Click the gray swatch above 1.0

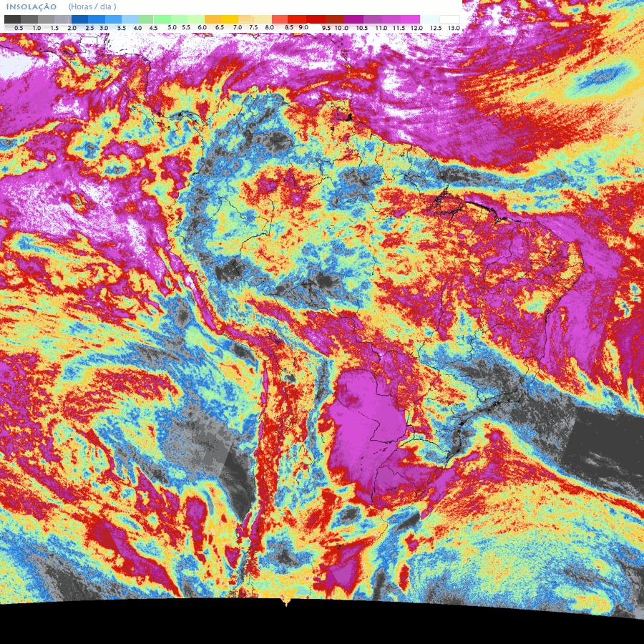tap(29, 19)
